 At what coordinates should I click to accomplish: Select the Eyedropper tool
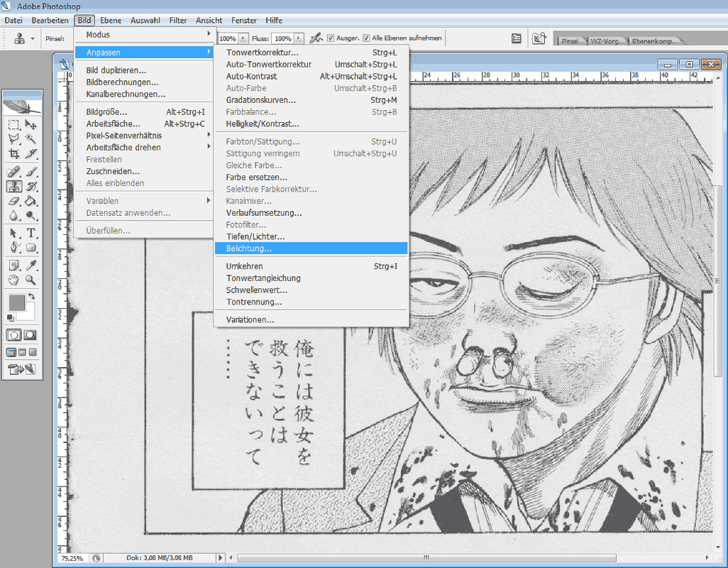tap(31, 266)
